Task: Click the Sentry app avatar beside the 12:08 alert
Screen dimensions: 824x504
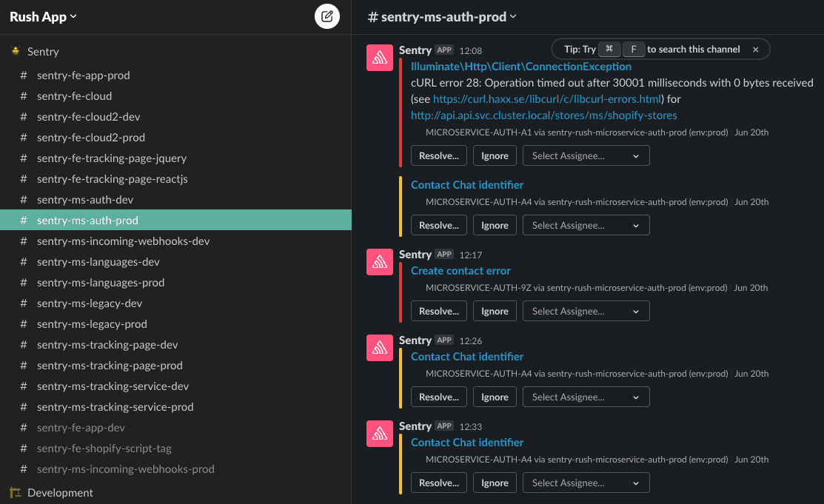Action: [x=379, y=57]
